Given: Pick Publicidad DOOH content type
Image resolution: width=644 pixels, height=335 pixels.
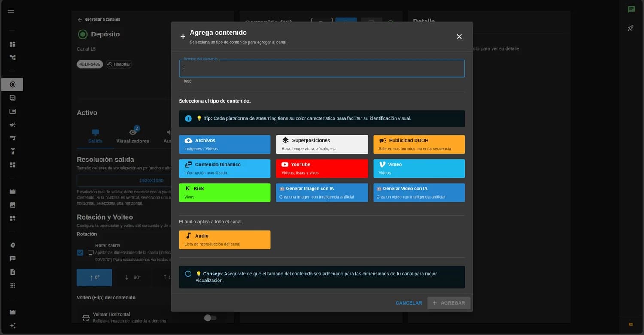Looking at the screenshot, I should (x=419, y=144).
